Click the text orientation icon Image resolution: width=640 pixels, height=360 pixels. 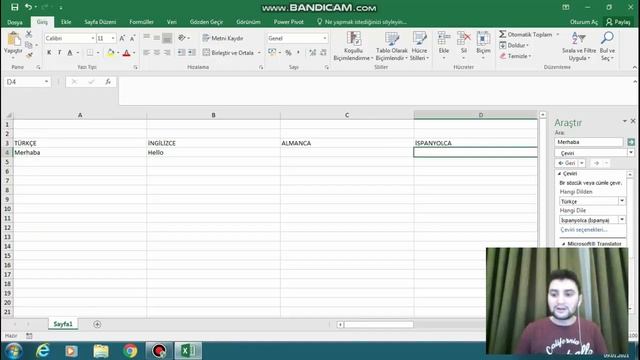pyautogui.click(x=182, y=38)
